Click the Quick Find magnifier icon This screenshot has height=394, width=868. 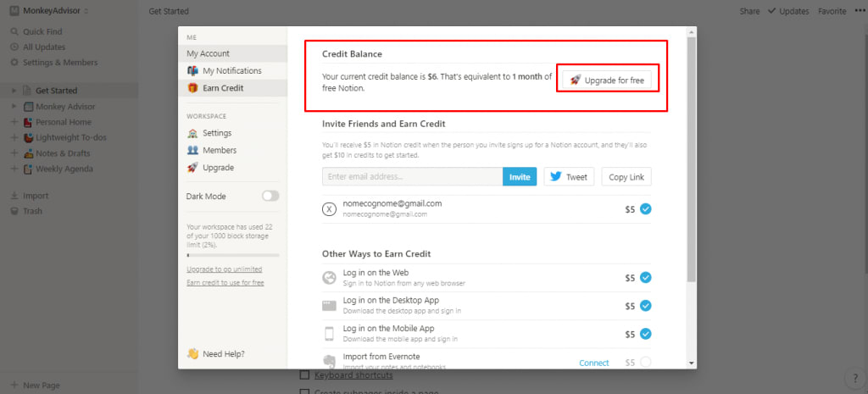point(15,31)
